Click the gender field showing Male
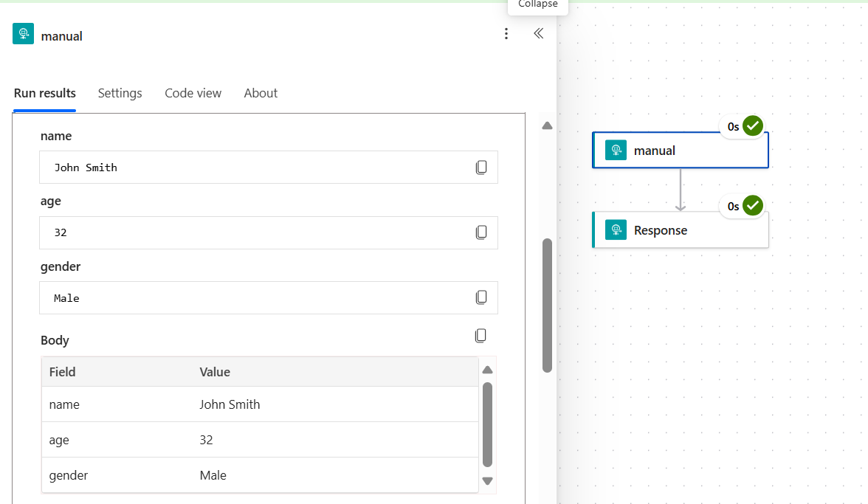The width and height of the screenshot is (868, 504). 269,297
